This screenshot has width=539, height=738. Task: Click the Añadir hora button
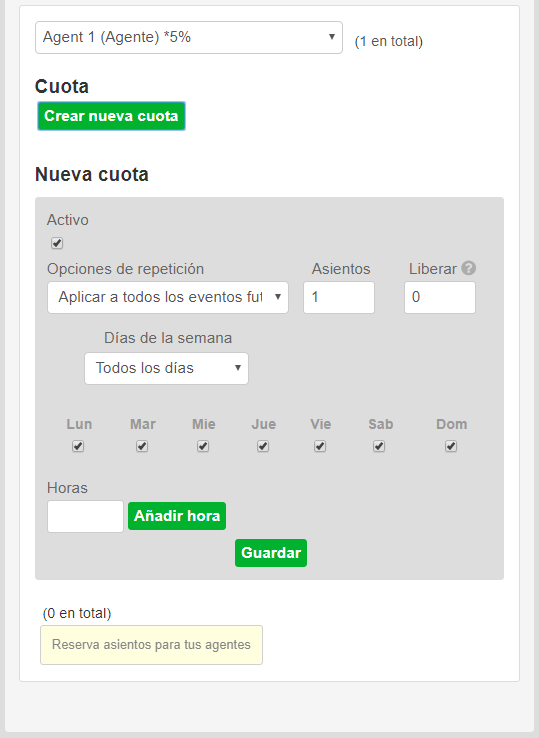tap(177, 516)
